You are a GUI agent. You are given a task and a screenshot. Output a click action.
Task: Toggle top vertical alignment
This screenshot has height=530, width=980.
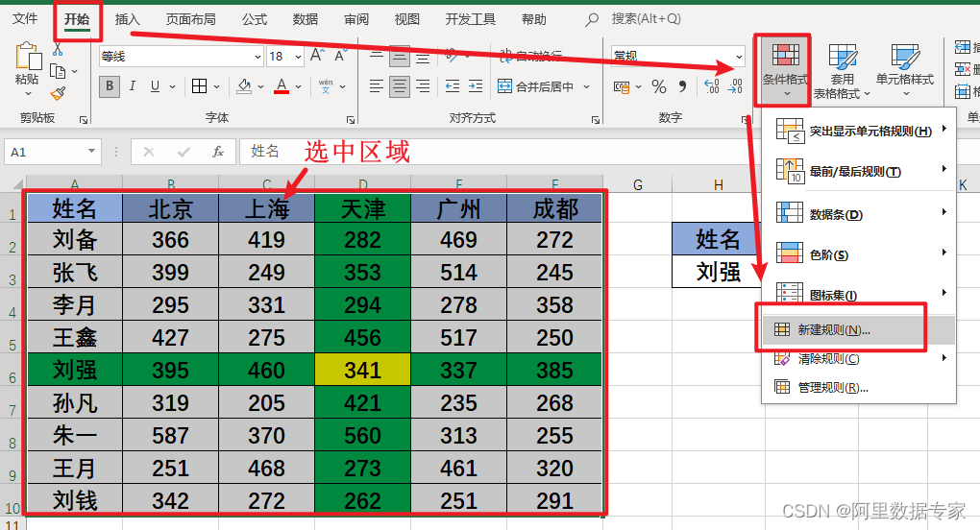[x=377, y=57]
